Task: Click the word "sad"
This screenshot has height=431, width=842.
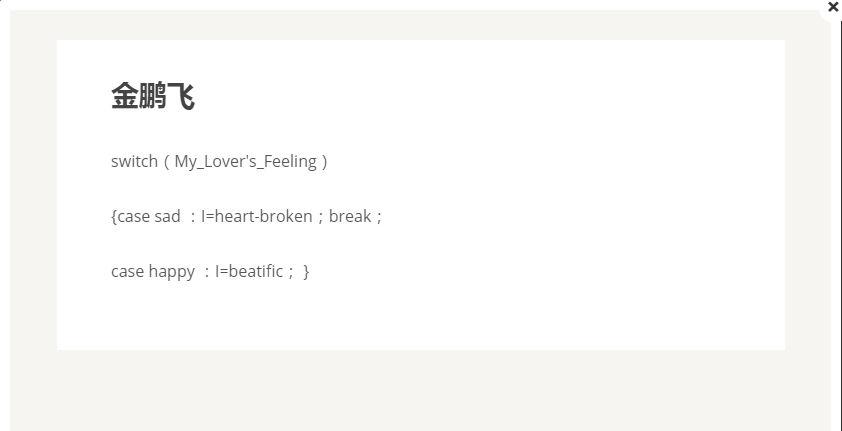Action: [168, 216]
